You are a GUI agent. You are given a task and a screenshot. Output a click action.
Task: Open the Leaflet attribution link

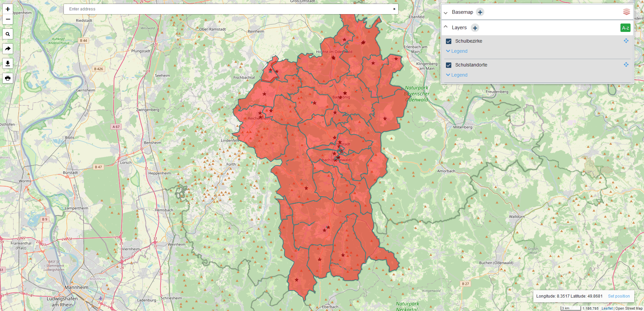[607, 308]
